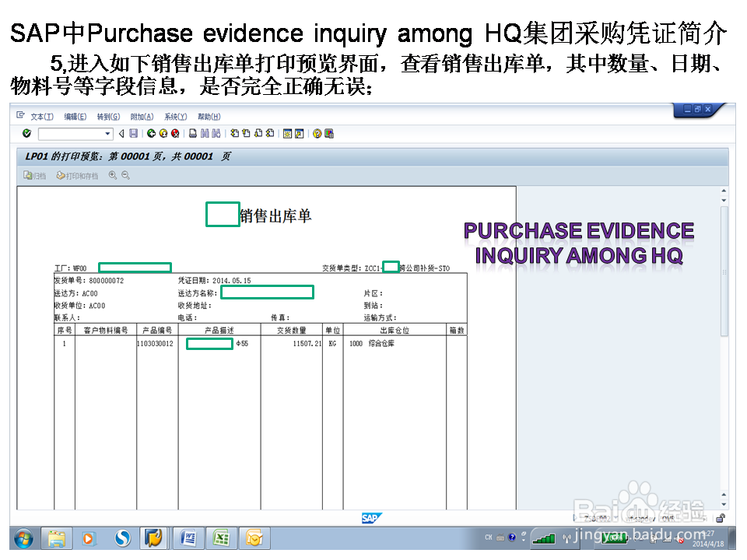Save using the disk icon
Viewport: 747px width, 560px height.
click(x=133, y=133)
